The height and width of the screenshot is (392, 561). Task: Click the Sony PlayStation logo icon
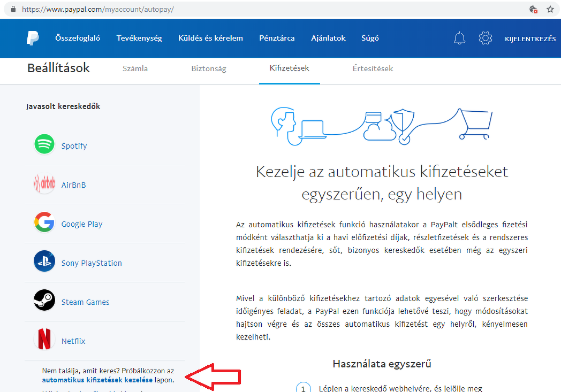click(x=44, y=261)
